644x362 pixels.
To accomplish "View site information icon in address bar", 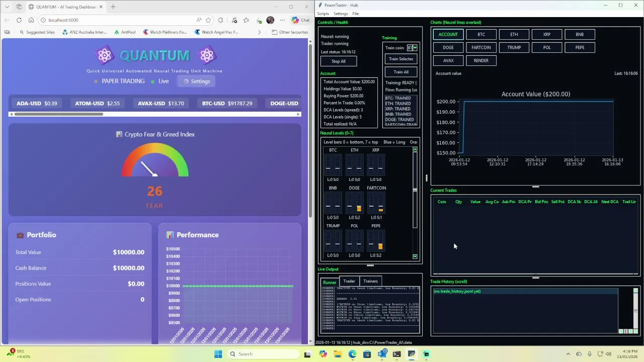I will [x=43, y=20].
